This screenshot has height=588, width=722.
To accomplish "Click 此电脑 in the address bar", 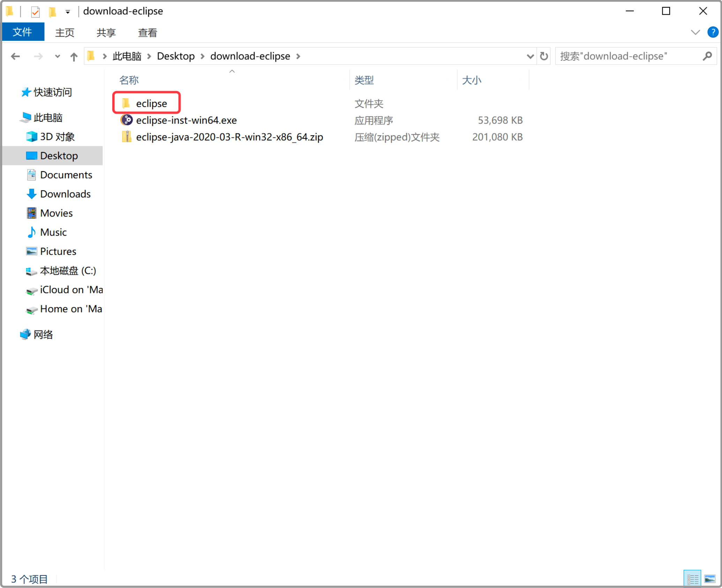I will [127, 56].
